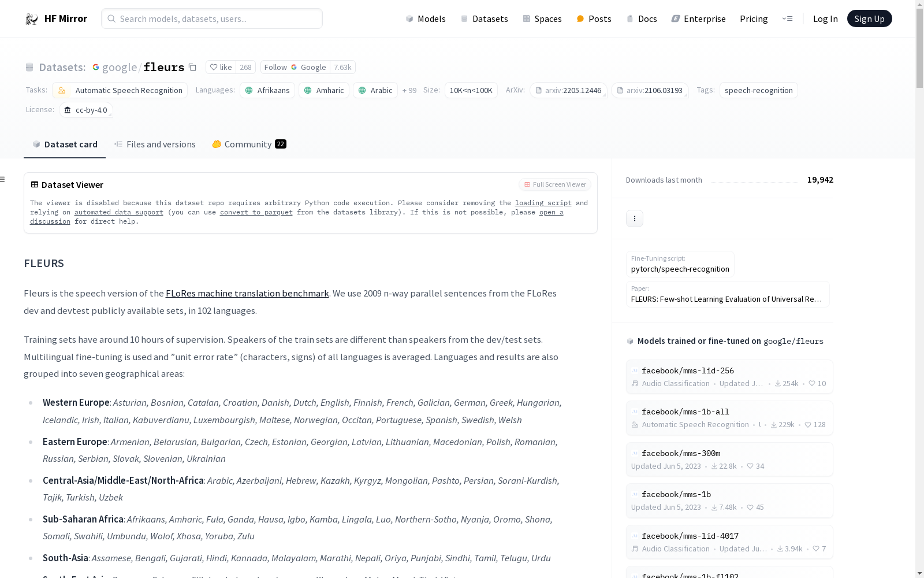Open the Datasets navigation item
Viewport: 924px width, 578px height.
tap(484, 18)
